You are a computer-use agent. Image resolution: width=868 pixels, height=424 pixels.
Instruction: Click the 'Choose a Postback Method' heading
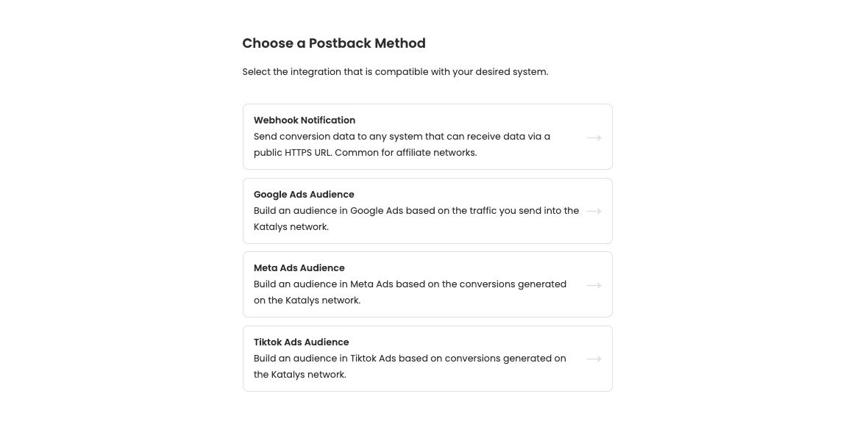[334, 43]
